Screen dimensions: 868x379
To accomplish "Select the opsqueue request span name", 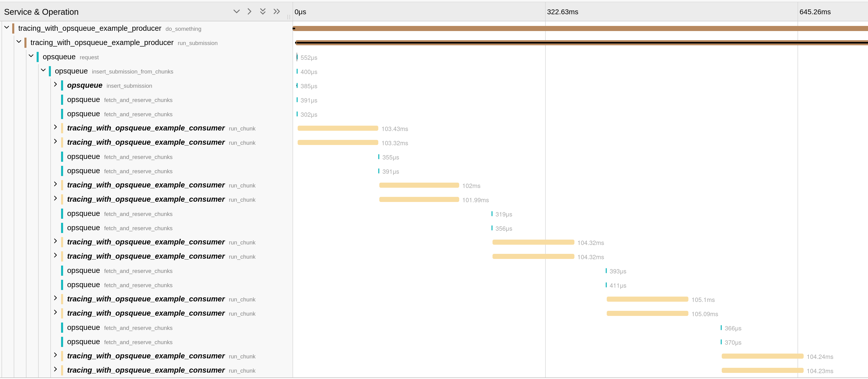I will pyautogui.click(x=59, y=57).
